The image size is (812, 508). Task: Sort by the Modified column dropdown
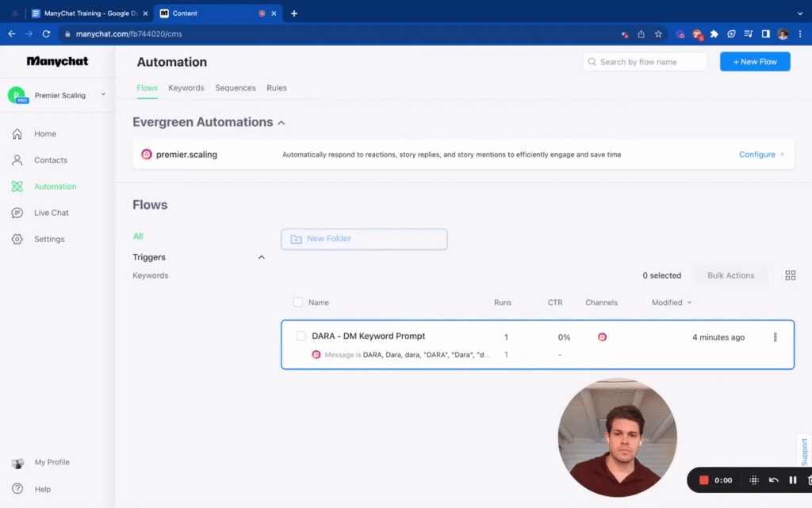point(672,302)
